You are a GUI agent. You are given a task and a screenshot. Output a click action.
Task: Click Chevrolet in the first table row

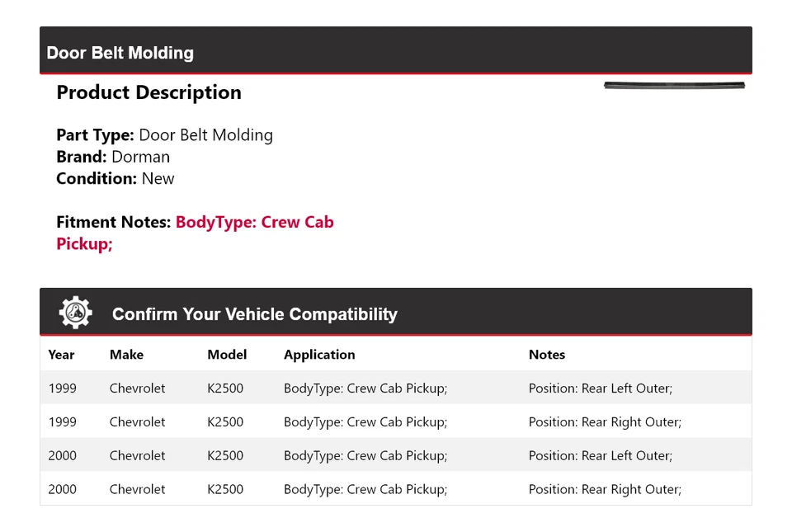tap(137, 388)
